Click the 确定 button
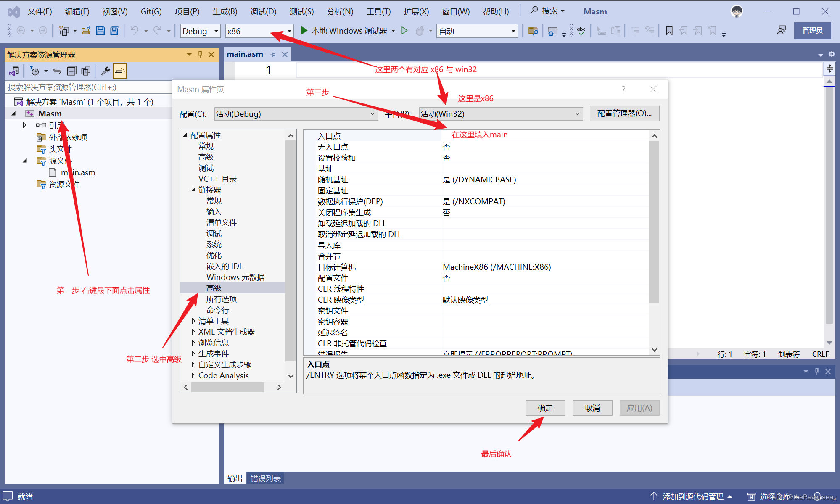 (545, 408)
